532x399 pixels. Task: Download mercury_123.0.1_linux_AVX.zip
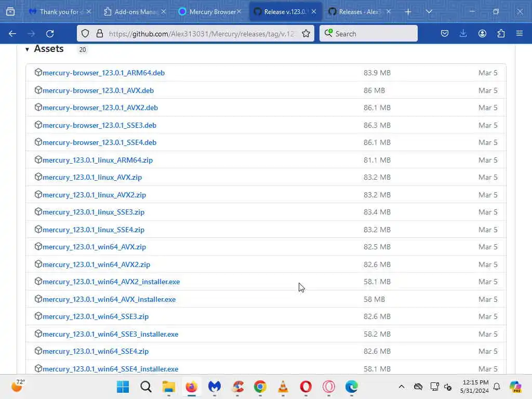tap(92, 178)
